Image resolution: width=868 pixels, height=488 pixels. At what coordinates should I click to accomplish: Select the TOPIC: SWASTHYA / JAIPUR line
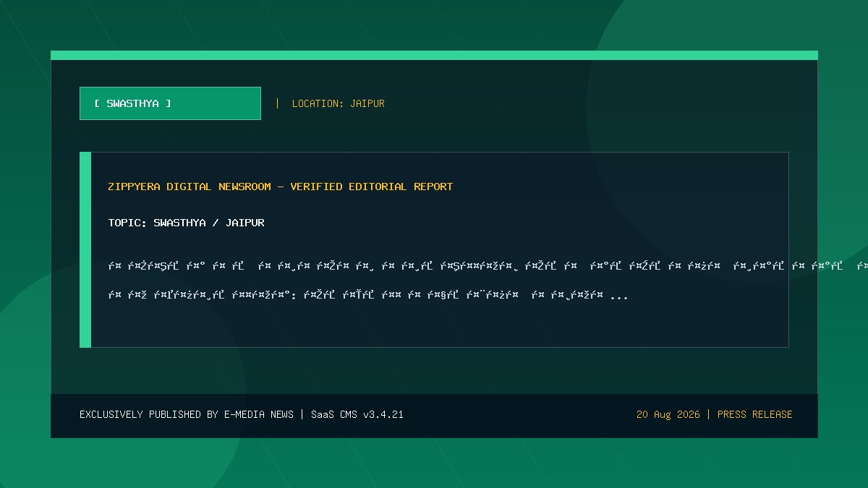[x=187, y=223]
